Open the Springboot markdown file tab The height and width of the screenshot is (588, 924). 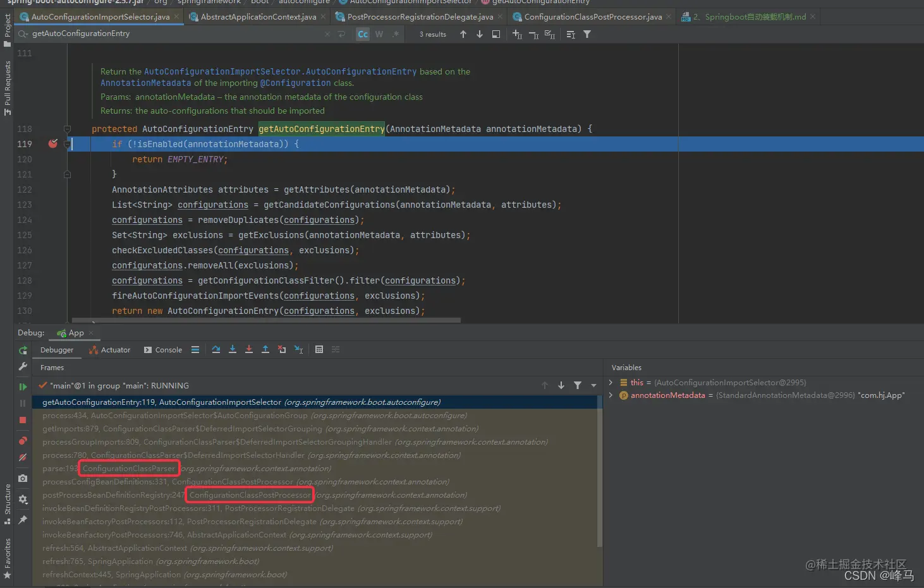[750, 17]
